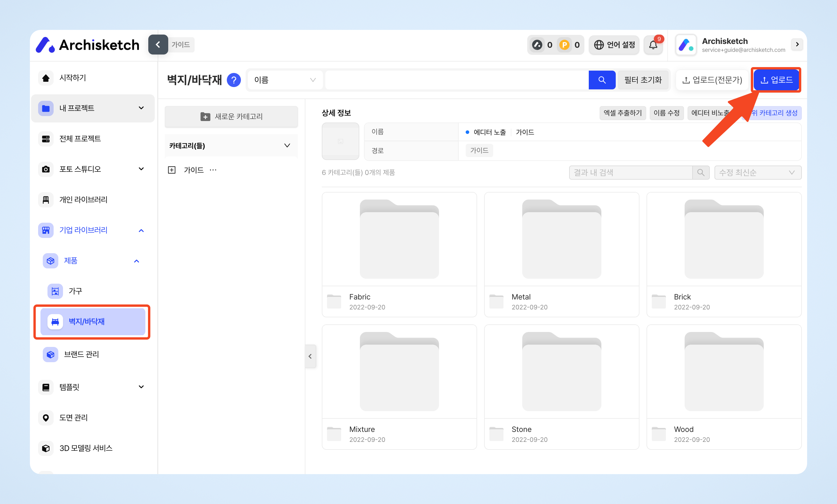Screen dimensions: 837x504
Task: Click the 결과 내 검색 input field
Action: click(630, 173)
